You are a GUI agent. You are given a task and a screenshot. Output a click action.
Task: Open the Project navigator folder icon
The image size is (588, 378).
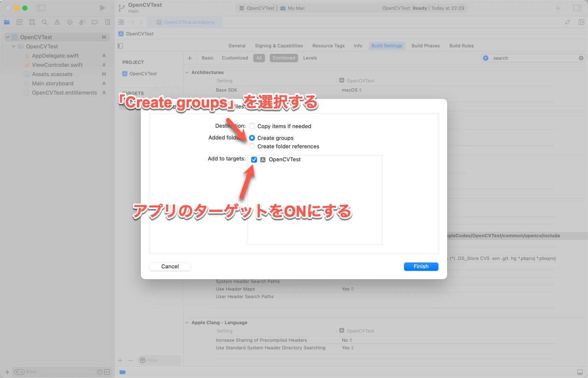7,22
